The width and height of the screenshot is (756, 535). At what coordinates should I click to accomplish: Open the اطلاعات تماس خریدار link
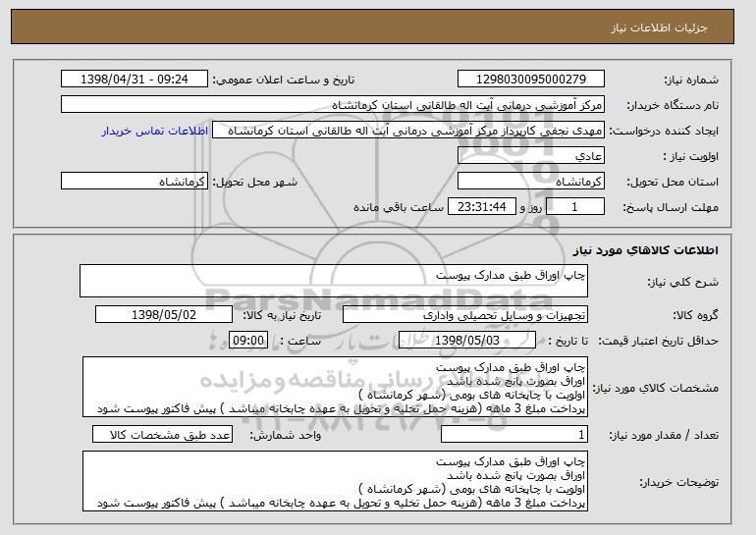click(155, 132)
